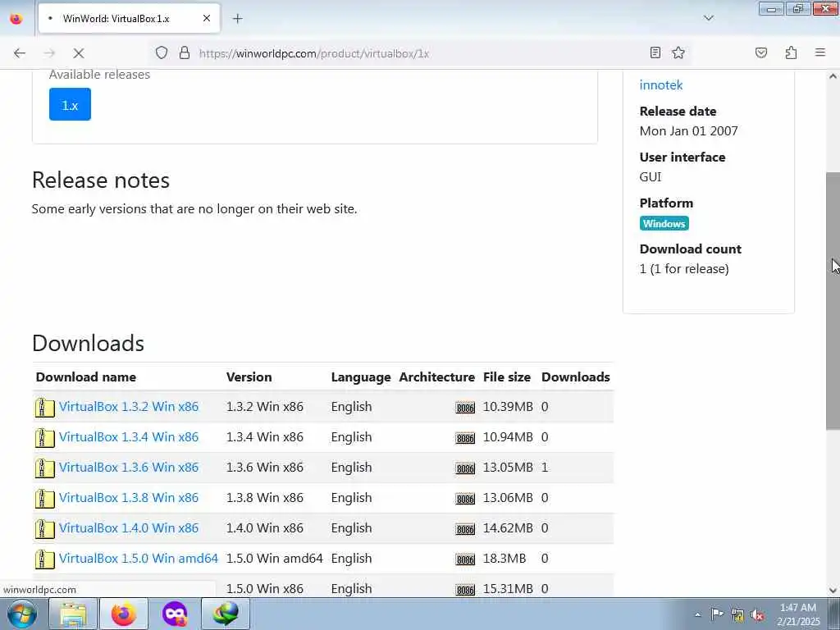The image size is (840, 630).
Task: Close the WinWorld VirtualBox tab
Action: click(207, 19)
